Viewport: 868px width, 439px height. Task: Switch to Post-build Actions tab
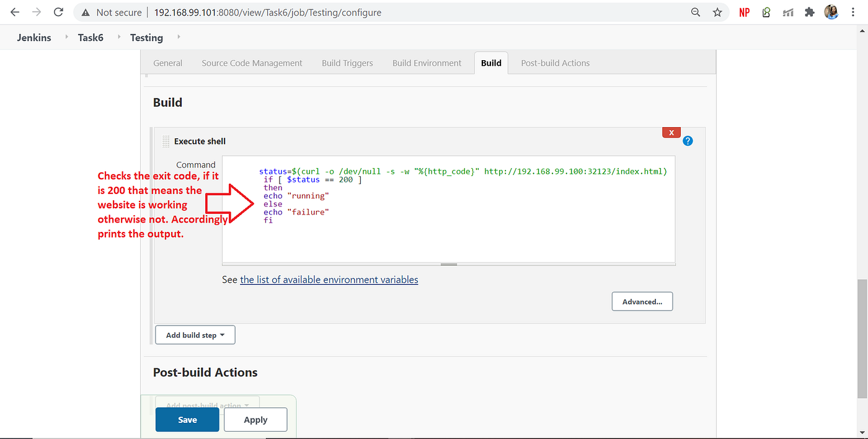pyautogui.click(x=555, y=63)
